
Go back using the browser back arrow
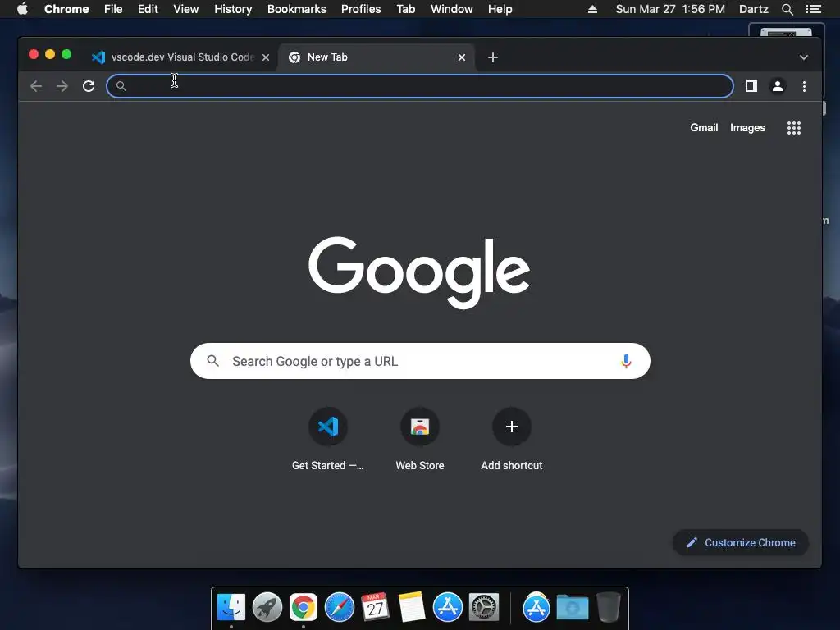[36, 86]
